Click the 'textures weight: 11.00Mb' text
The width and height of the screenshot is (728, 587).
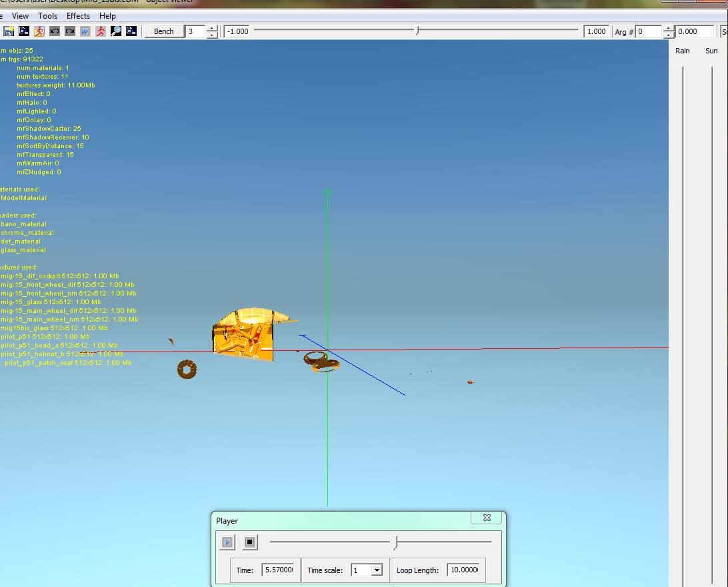56,85
